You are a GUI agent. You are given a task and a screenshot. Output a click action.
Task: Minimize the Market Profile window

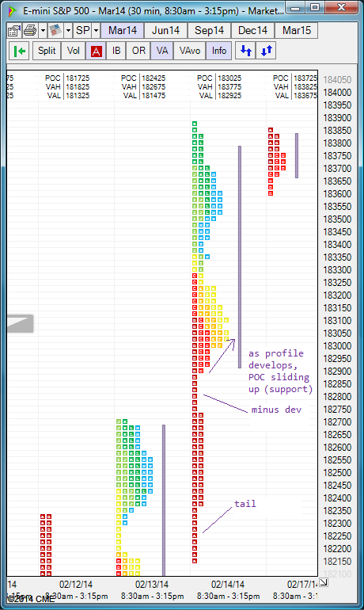(297, 8)
